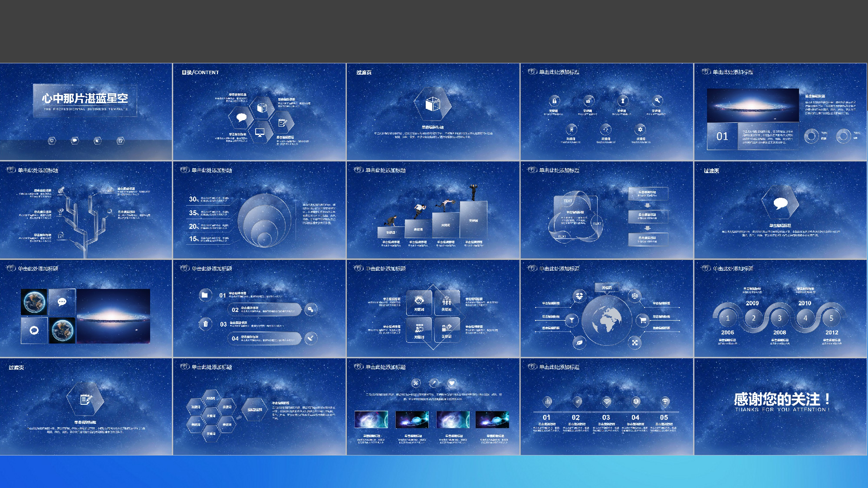Click the monitor hexagon icon on title slide

[x=52, y=141]
